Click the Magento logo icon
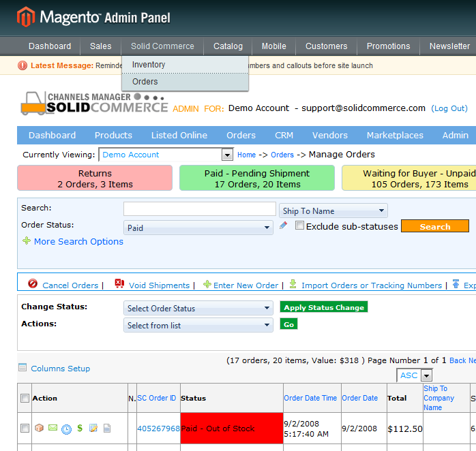 pos(26,17)
